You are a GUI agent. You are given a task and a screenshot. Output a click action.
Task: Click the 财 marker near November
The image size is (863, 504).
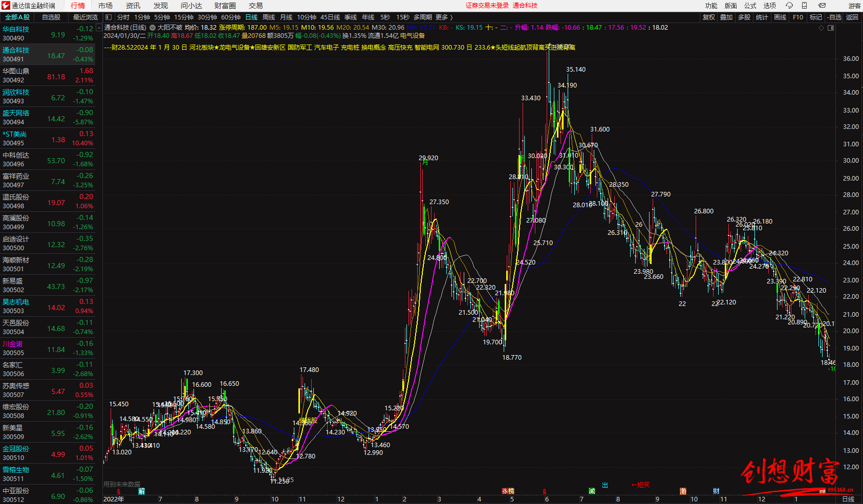point(716,491)
